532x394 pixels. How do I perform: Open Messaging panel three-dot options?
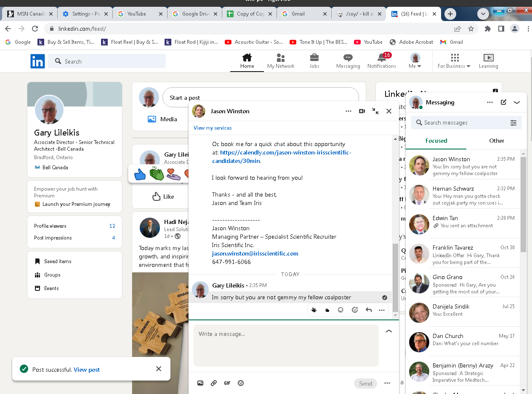(490, 102)
